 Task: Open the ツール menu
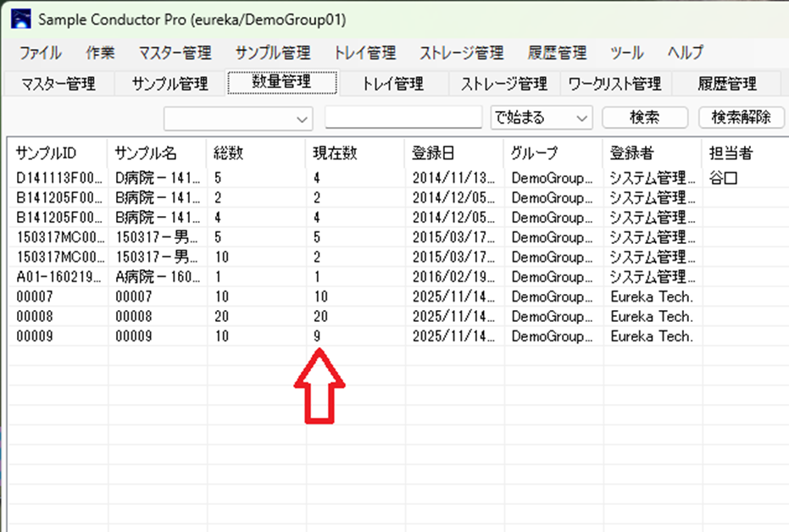pyautogui.click(x=626, y=53)
